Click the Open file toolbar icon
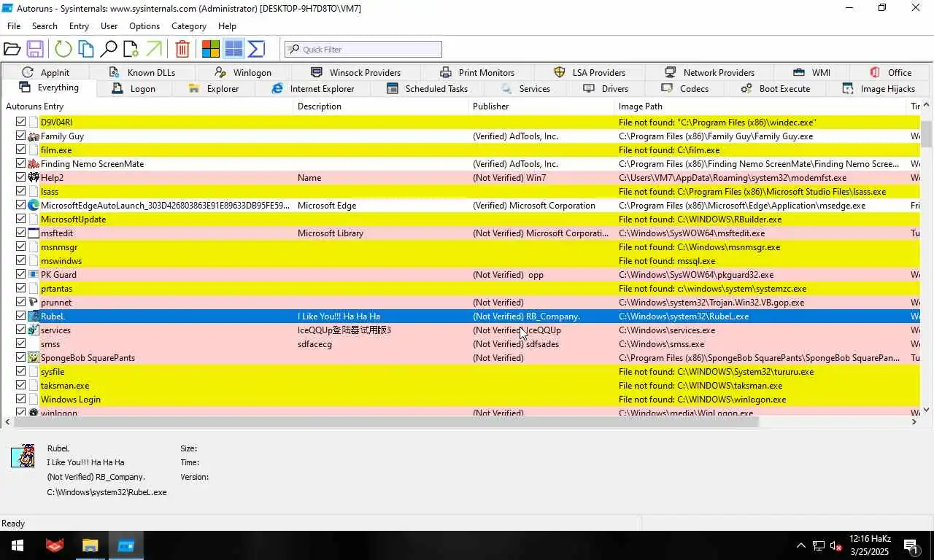This screenshot has width=934, height=560. tap(12, 49)
